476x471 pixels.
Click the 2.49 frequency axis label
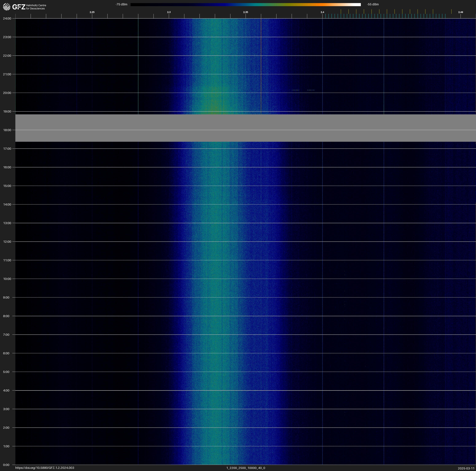click(460, 12)
